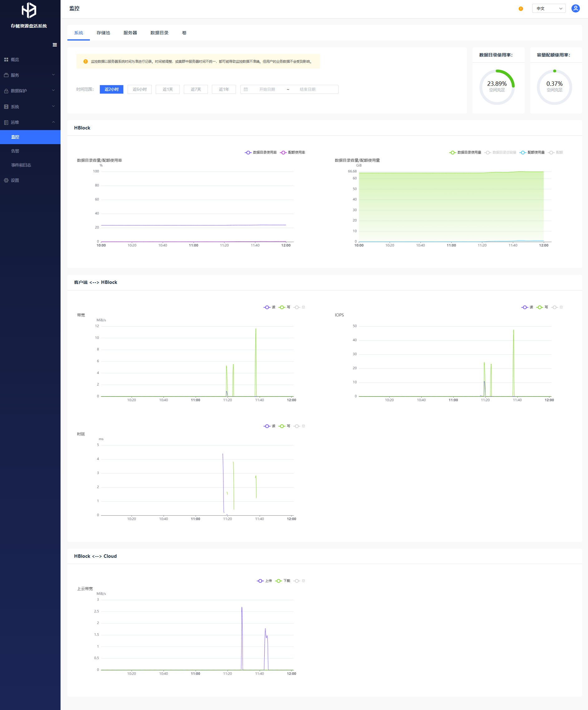Expand the 数据保护 sidebar menu
Image resolution: width=588 pixels, height=710 pixels.
click(30, 90)
